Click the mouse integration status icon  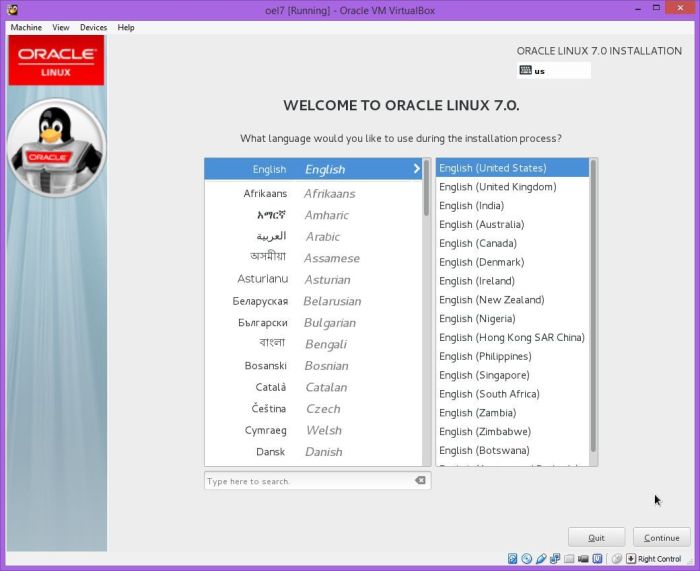pos(617,559)
